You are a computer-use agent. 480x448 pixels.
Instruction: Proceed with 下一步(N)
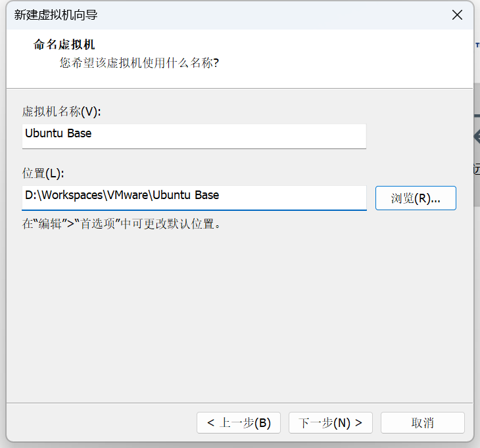[x=330, y=422]
